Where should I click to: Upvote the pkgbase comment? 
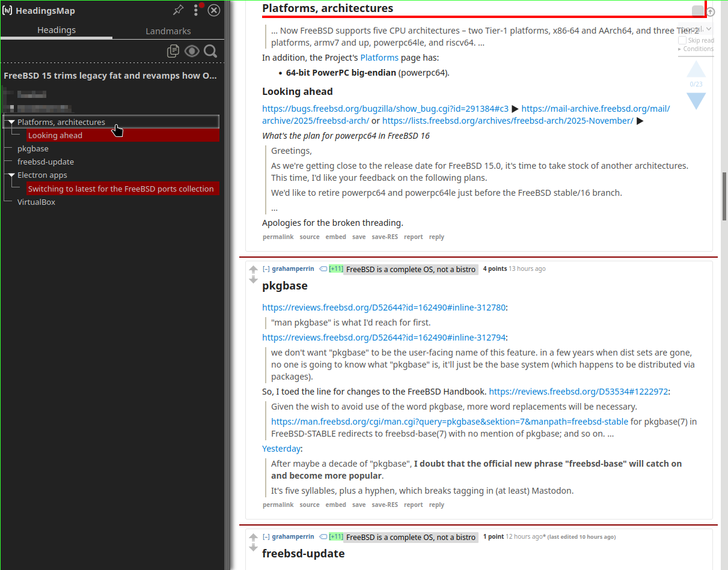pyautogui.click(x=253, y=270)
